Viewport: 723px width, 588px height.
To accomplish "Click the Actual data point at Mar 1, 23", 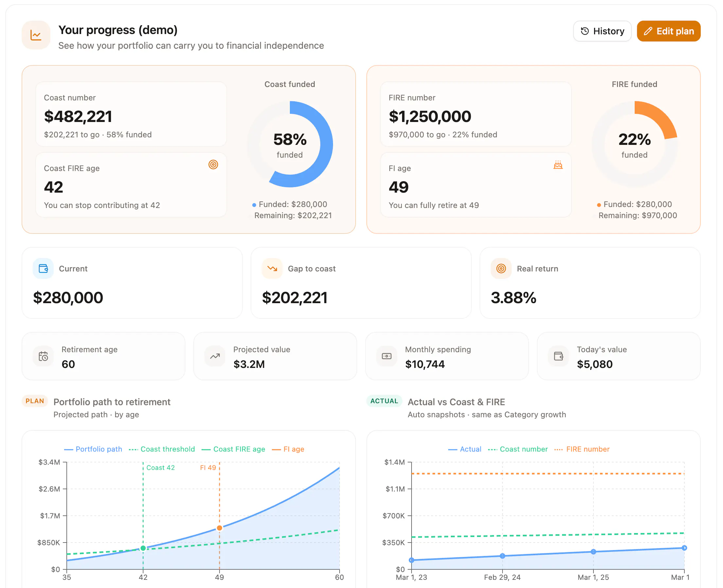I will pos(412,560).
